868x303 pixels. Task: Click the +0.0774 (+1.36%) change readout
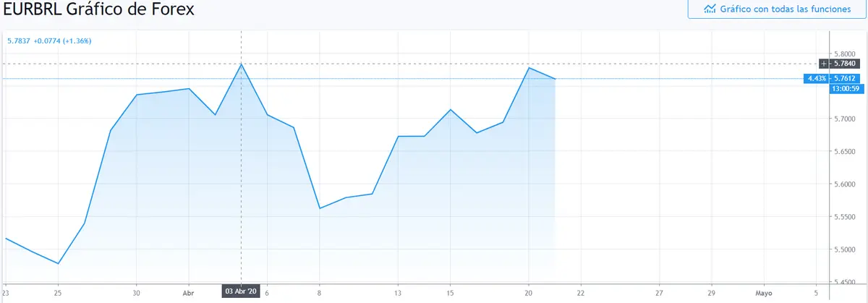click(62, 40)
